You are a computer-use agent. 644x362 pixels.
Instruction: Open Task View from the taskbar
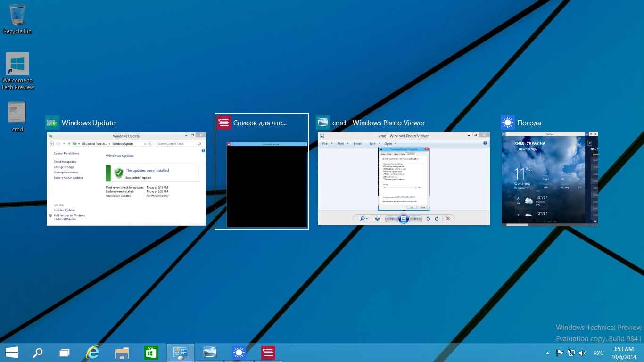(65, 353)
